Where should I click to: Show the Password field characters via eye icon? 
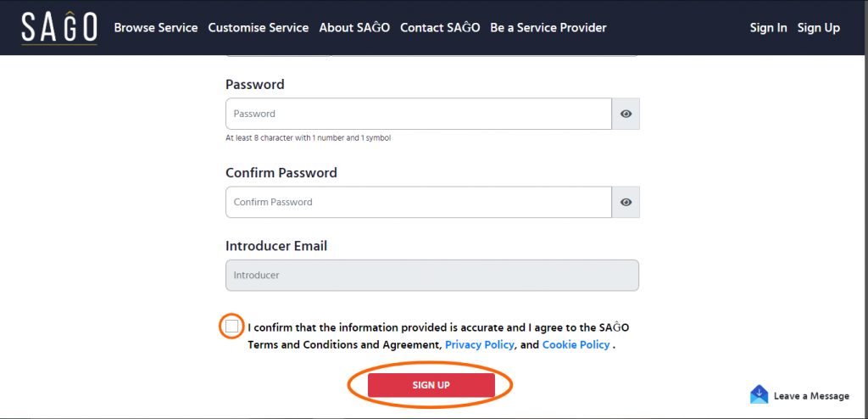(626, 114)
